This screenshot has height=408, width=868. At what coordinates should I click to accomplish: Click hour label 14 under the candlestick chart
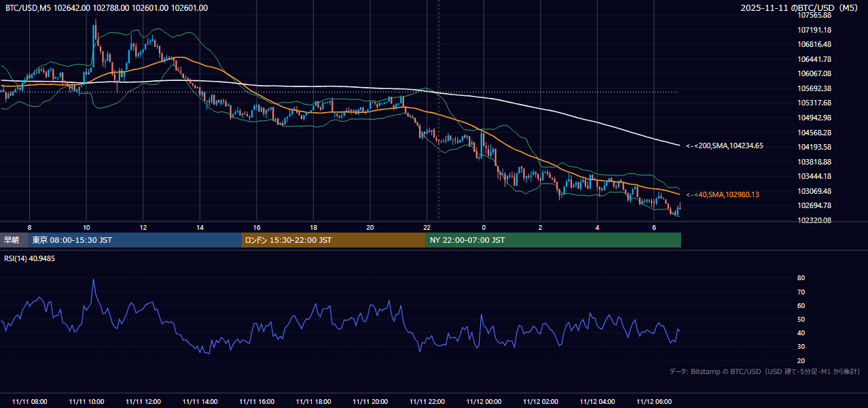click(200, 227)
